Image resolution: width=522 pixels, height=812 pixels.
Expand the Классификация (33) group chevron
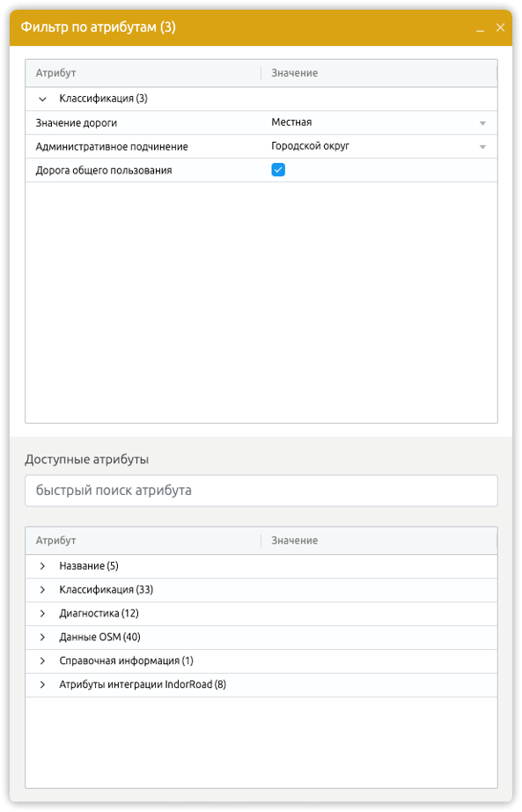43,590
